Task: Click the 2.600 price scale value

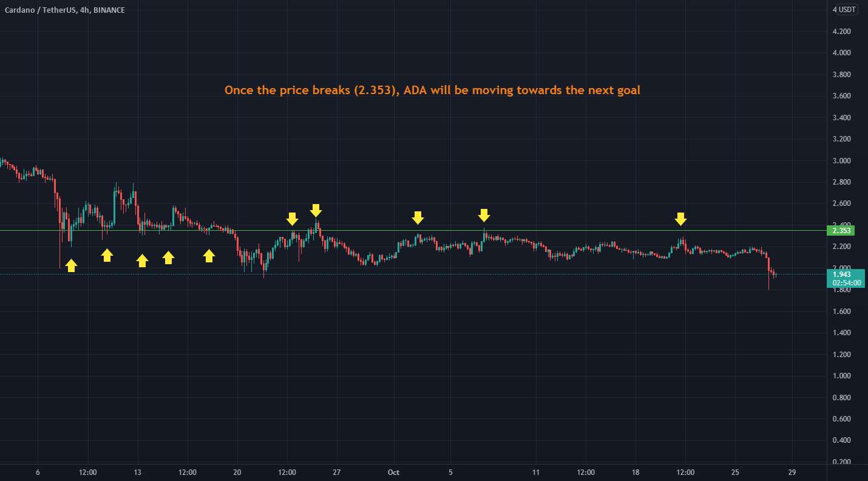Action: click(841, 203)
